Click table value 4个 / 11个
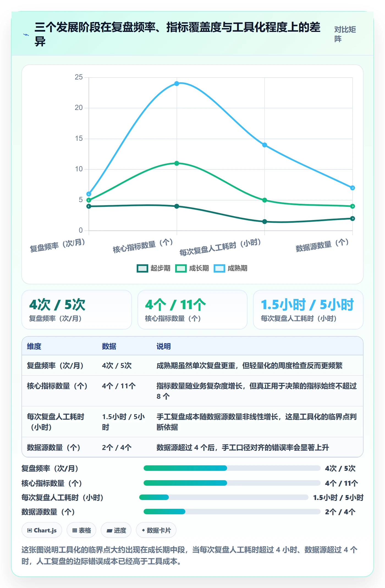Image resolution: width=385 pixels, height=588 pixels. coord(119,386)
